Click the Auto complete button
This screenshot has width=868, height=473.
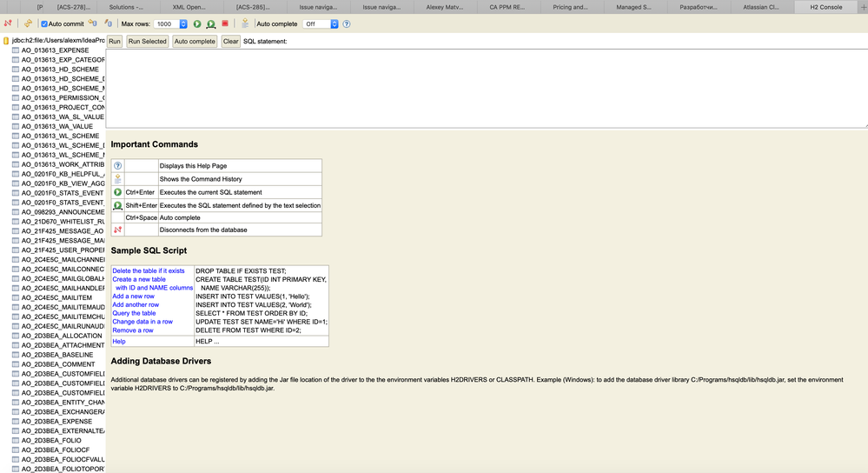coord(195,42)
